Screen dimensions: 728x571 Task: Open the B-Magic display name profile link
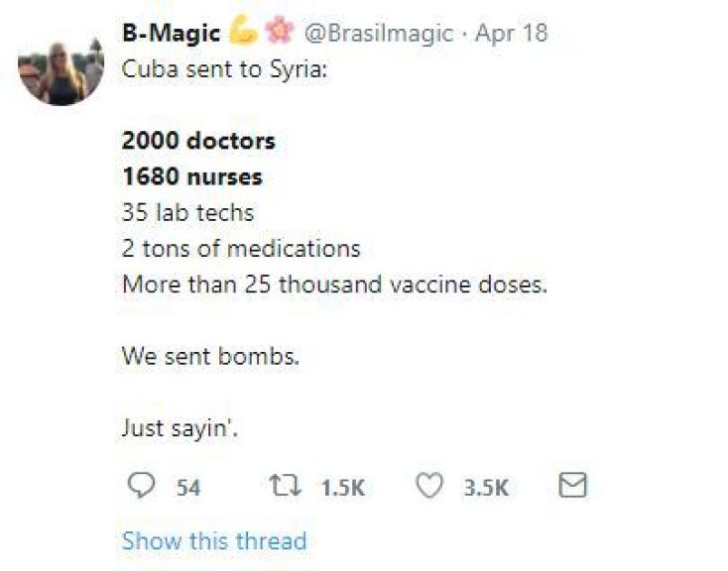[171, 33]
